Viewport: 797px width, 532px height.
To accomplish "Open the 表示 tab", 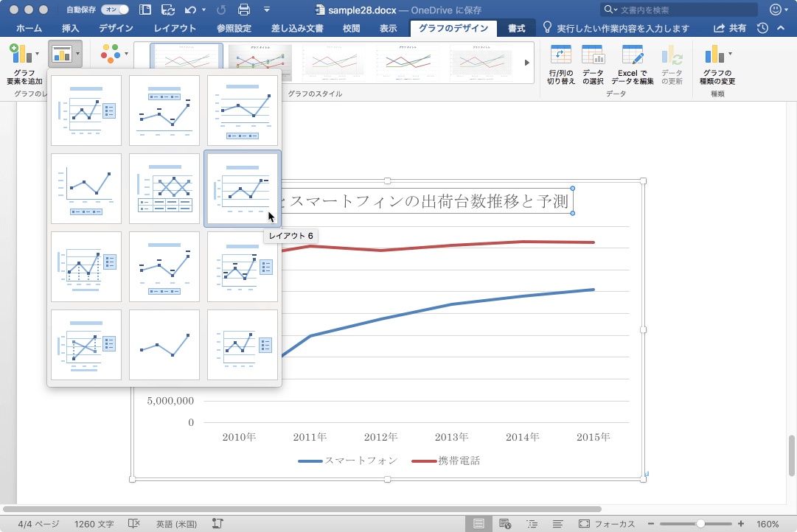I will tap(388, 29).
